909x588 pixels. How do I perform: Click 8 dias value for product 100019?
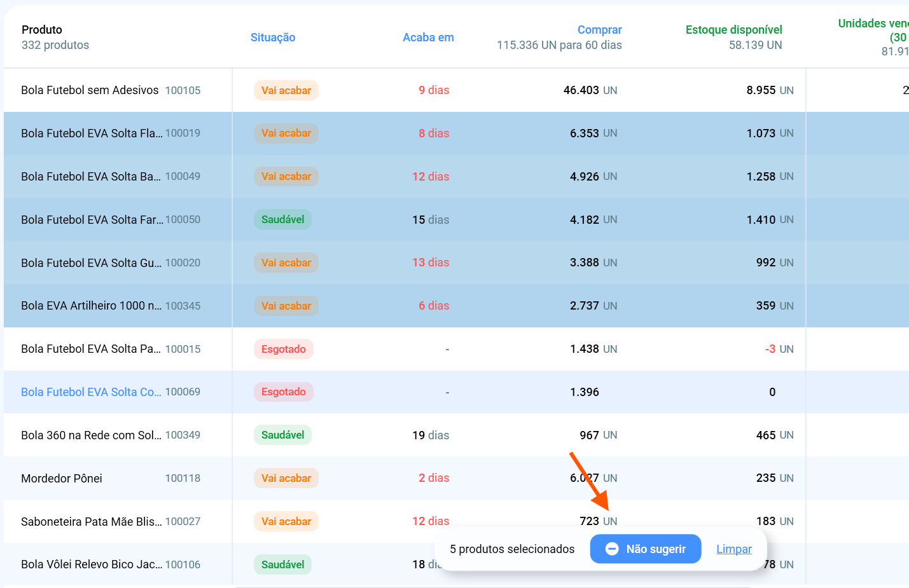[x=434, y=133]
